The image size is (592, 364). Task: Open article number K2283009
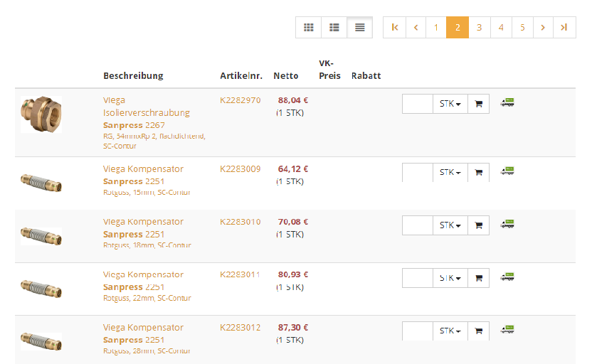240,169
